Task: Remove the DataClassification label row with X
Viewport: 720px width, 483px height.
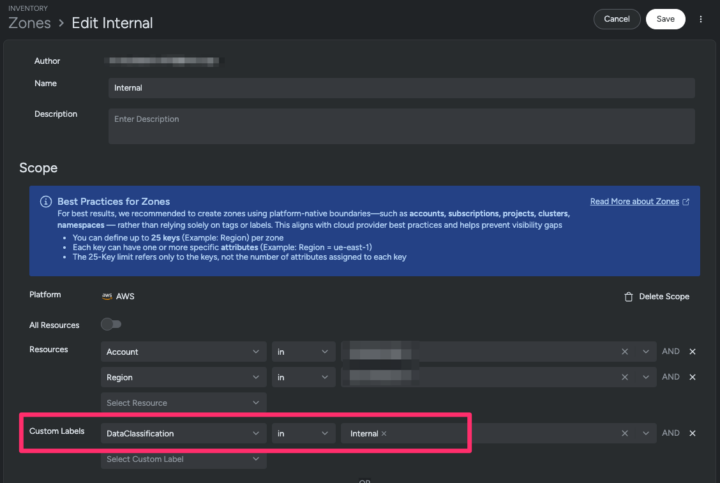Action: click(692, 433)
